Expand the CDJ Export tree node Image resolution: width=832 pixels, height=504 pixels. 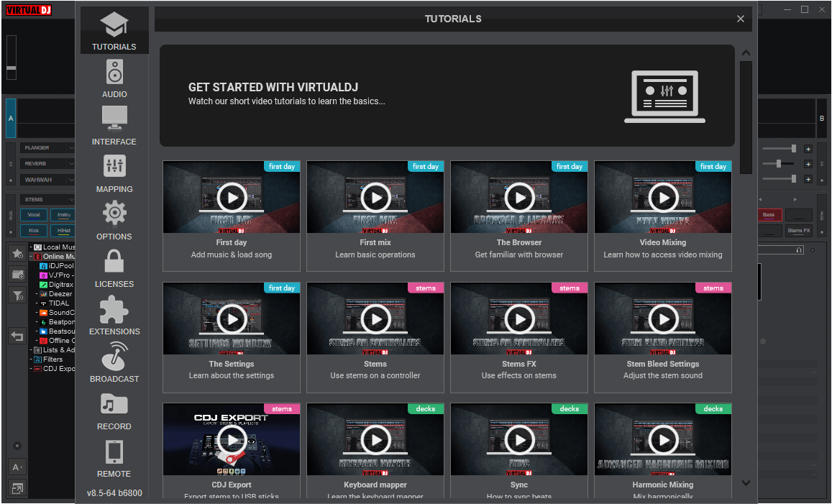click(x=31, y=369)
